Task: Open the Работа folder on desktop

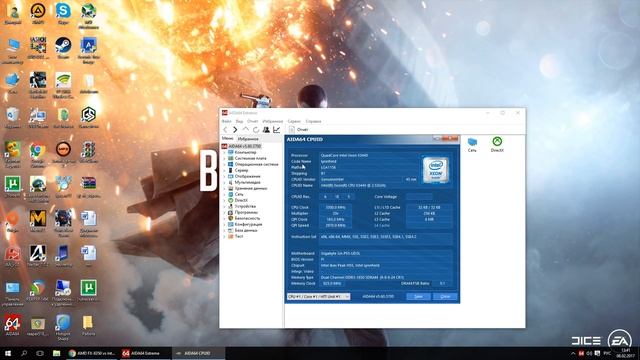Action: tap(88, 325)
